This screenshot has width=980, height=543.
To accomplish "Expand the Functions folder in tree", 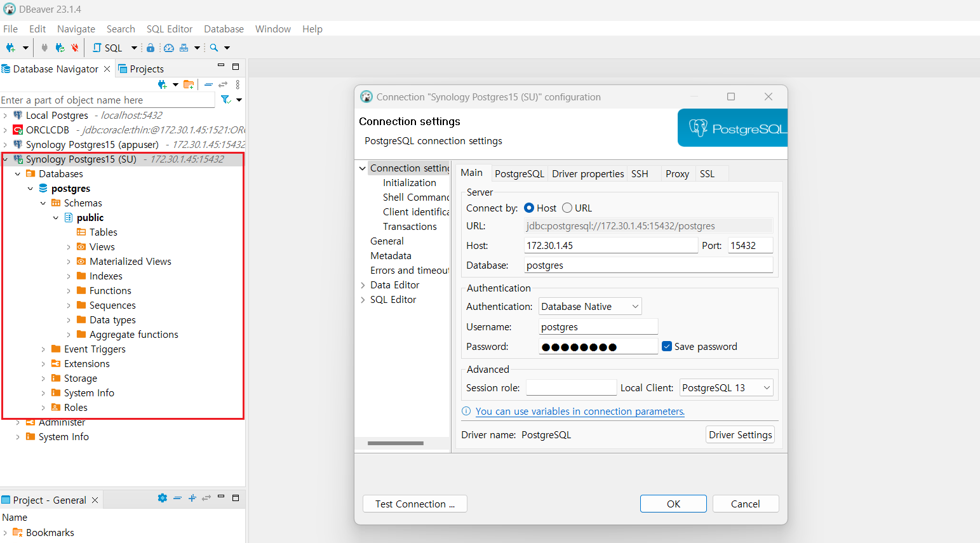I will point(69,291).
